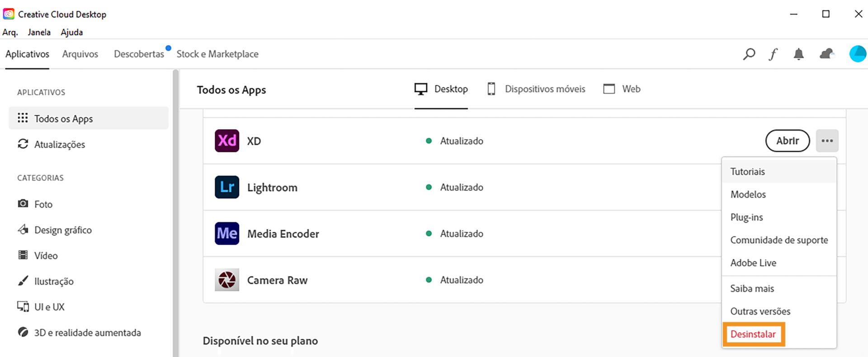Click the Disponível no seu plano heading
Viewport: 868px width, 357px height.
point(260,341)
